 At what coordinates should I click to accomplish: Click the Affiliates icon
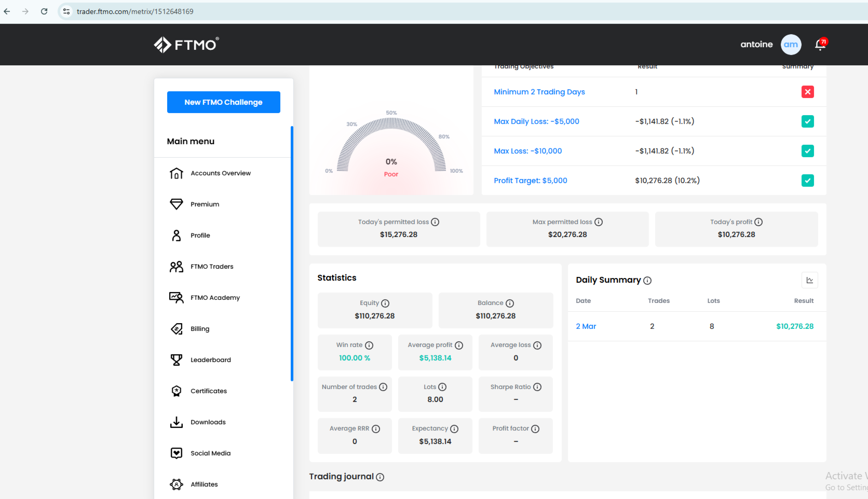[x=177, y=484]
